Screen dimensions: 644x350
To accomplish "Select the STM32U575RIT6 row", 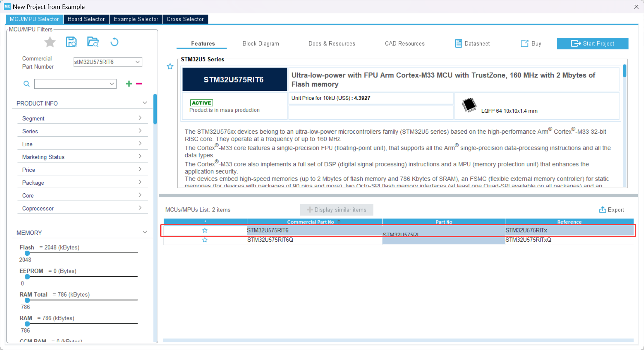I will (398, 230).
